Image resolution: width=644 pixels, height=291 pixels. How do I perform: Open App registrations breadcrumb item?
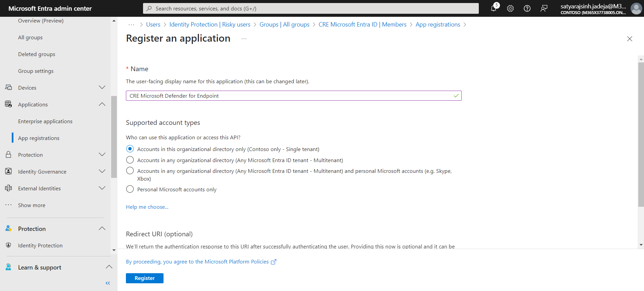(438, 25)
